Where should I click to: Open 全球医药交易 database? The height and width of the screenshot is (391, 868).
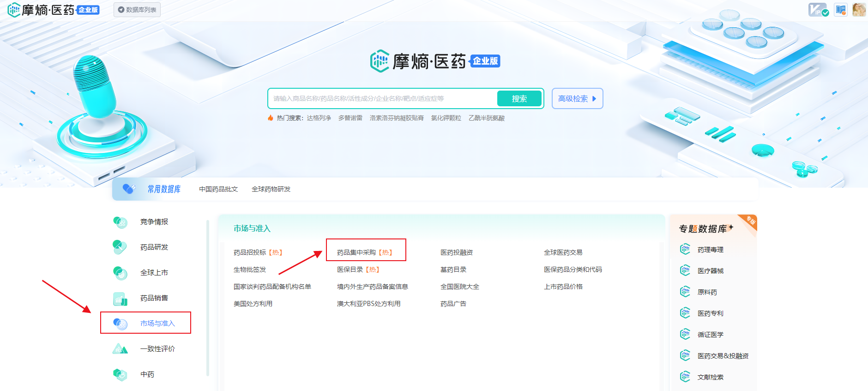click(563, 252)
